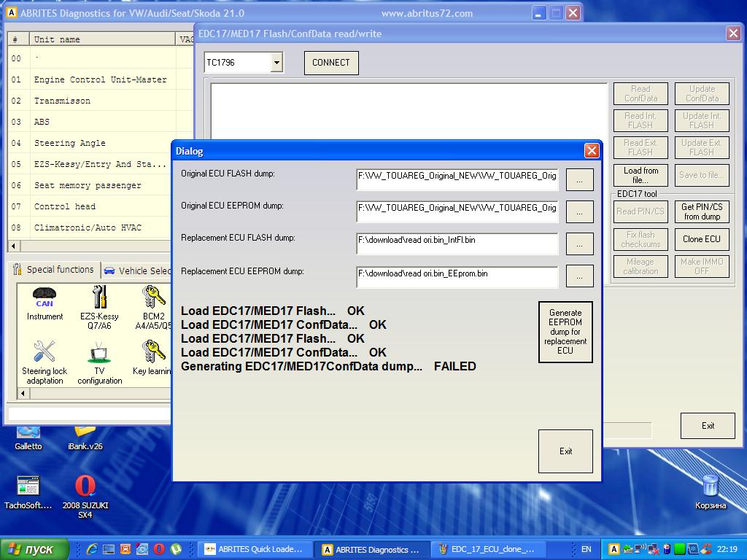Switch to ABRITES Diagnostics taskbar item
The image size is (747, 560).
[x=371, y=549]
